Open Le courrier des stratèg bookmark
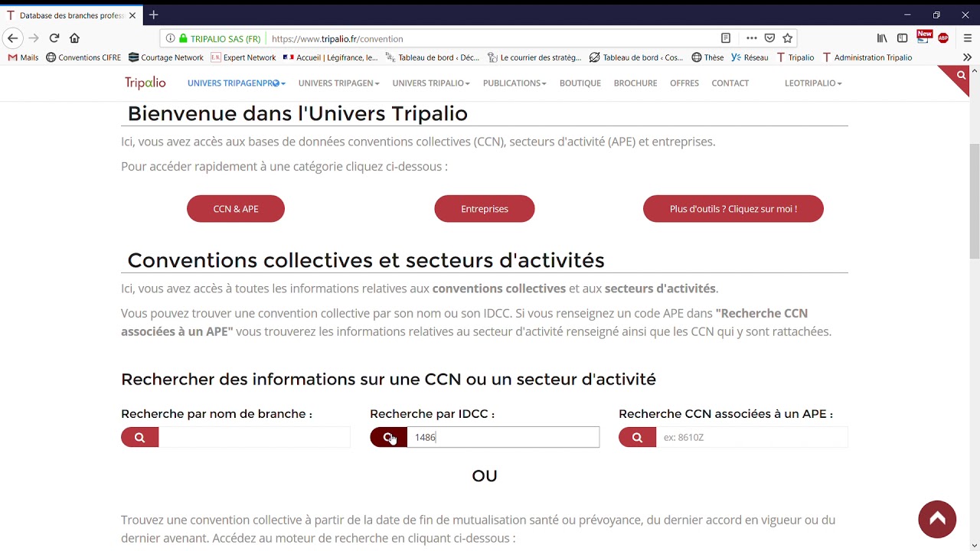Screen dimensions: 980x551 [534, 57]
